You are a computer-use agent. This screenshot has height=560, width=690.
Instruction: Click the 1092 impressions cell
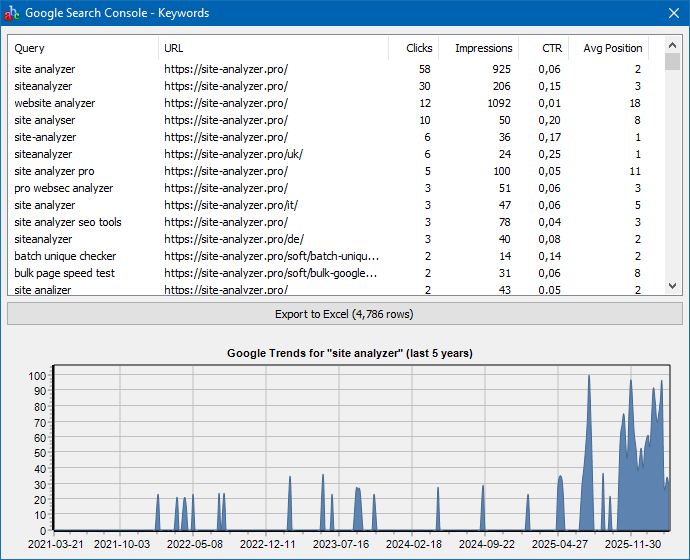(x=499, y=103)
